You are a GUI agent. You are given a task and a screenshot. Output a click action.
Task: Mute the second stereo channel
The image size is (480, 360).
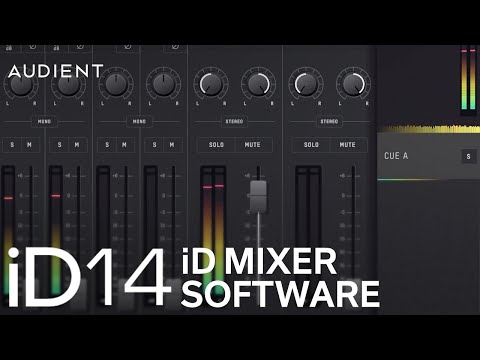point(348,145)
